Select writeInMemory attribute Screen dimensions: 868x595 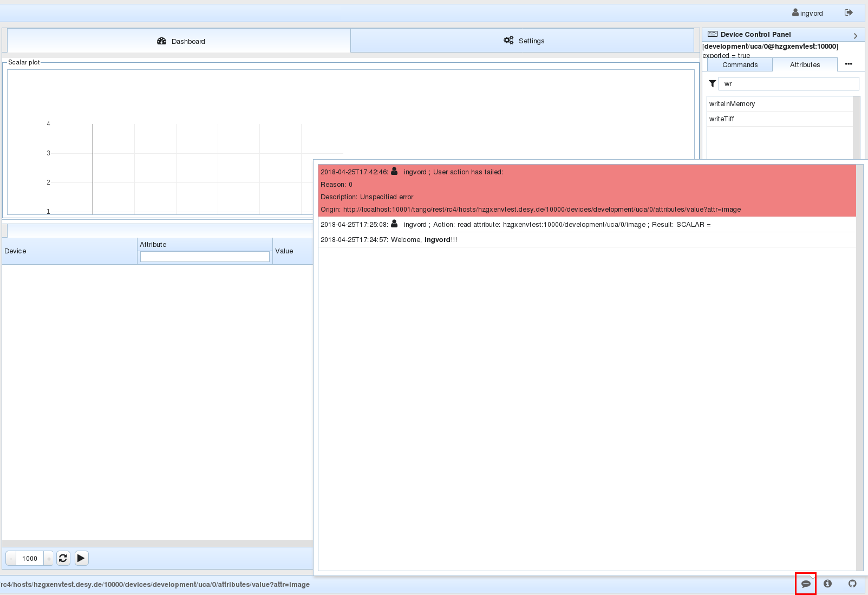click(x=780, y=103)
